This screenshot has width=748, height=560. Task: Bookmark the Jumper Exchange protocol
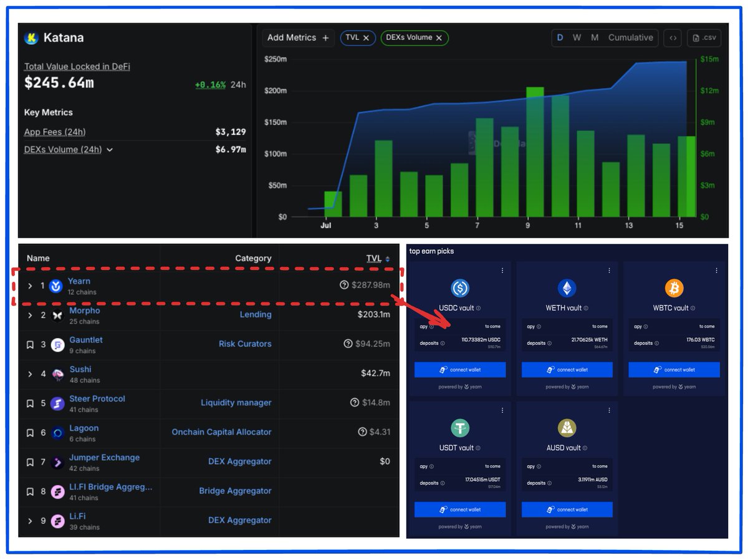click(x=30, y=462)
